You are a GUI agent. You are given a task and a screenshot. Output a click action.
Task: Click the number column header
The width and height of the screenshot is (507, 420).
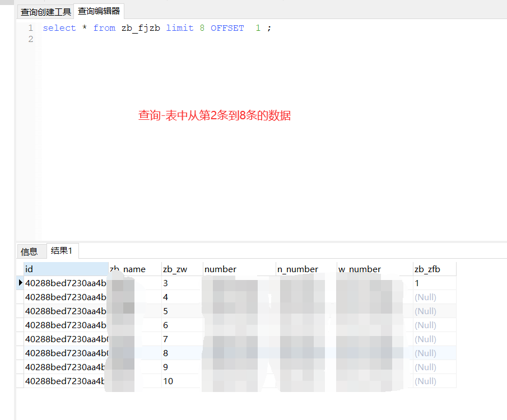(x=239, y=269)
